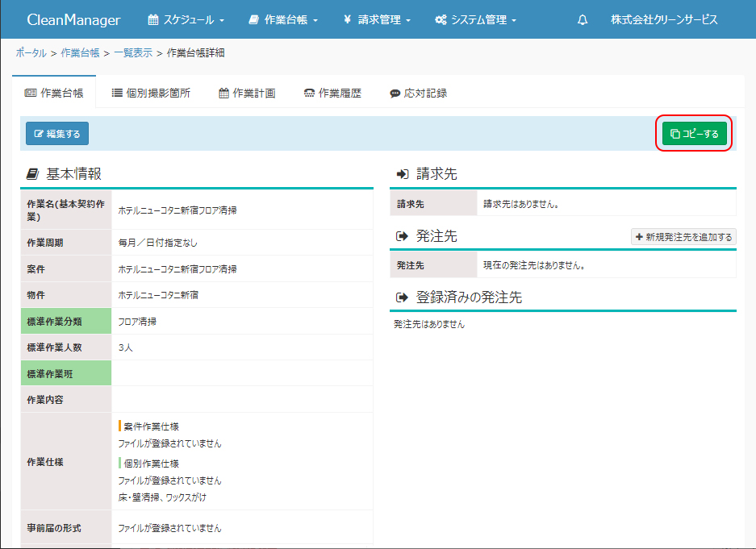Open the スケジュール dropdown menu
The image size is (756, 549).
click(186, 20)
